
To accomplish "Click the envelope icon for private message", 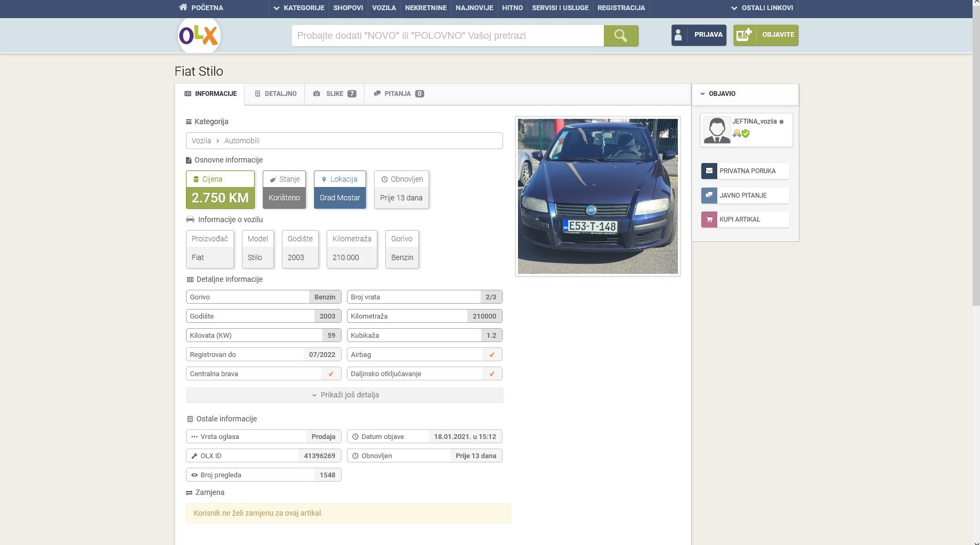I will [709, 171].
